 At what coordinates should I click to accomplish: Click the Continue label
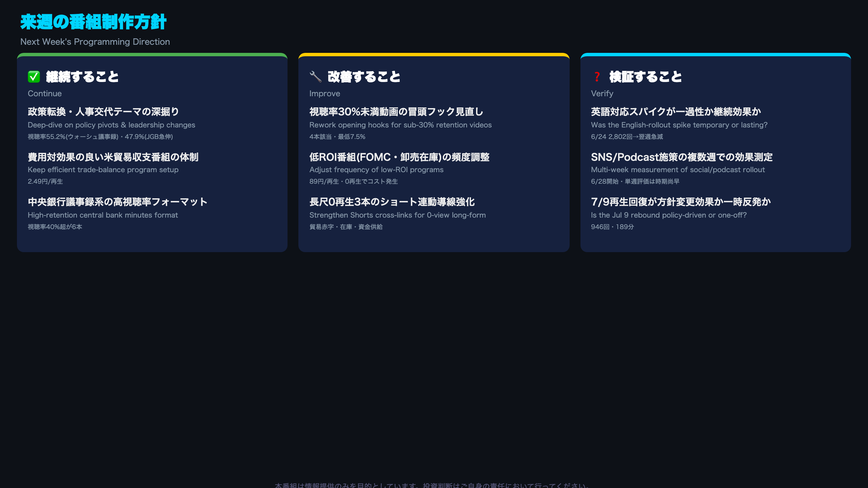(45, 94)
